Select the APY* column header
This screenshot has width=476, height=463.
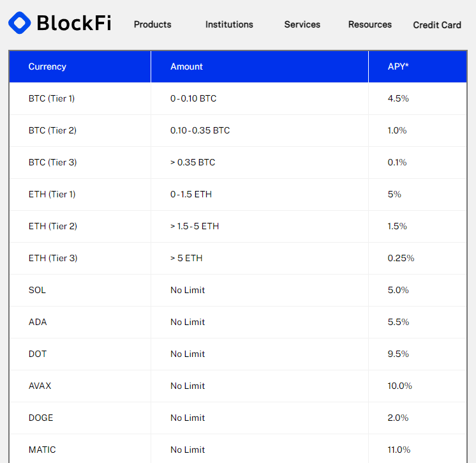(398, 66)
